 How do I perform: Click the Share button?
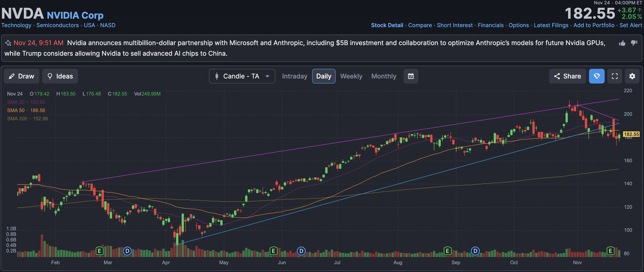point(567,76)
